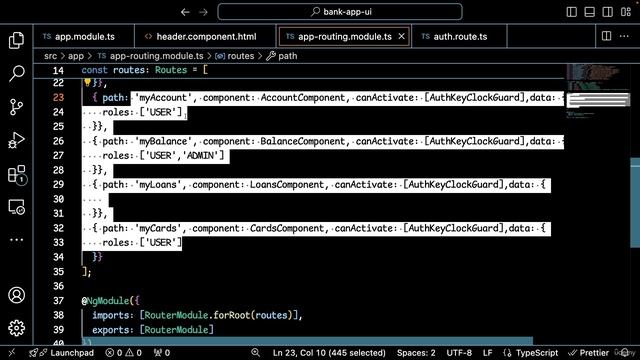Image resolution: width=640 pixels, height=360 pixels.
Task: Close the app-routing.module.ts tab
Action: pyautogui.click(x=402, y=36)
